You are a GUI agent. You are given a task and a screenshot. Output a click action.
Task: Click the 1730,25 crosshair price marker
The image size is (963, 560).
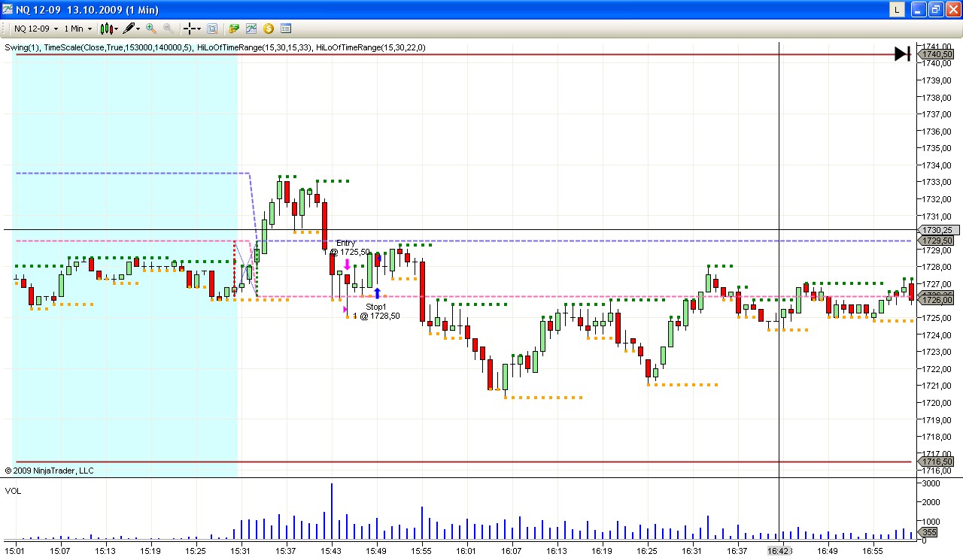[x=937, y=230]
